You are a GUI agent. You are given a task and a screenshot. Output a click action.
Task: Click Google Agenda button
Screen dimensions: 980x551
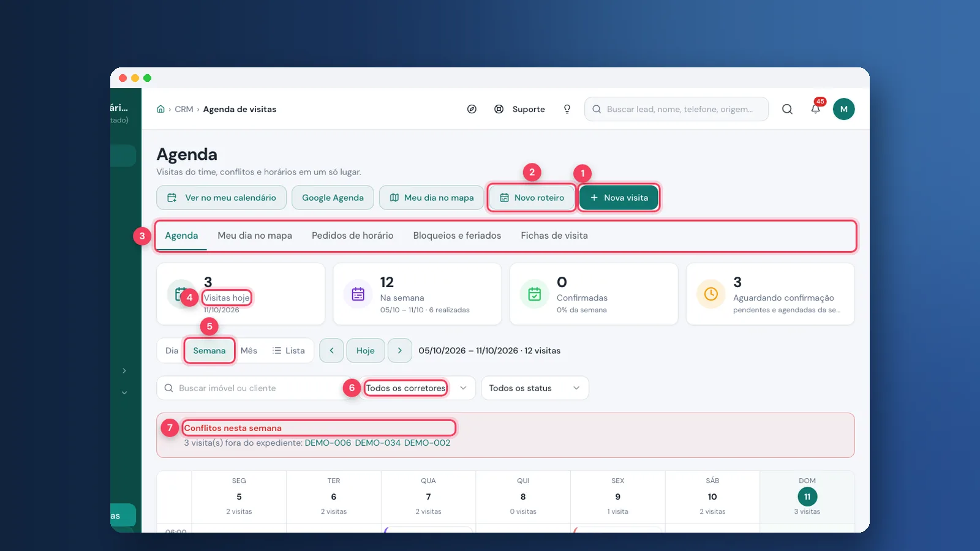[333, 198]
